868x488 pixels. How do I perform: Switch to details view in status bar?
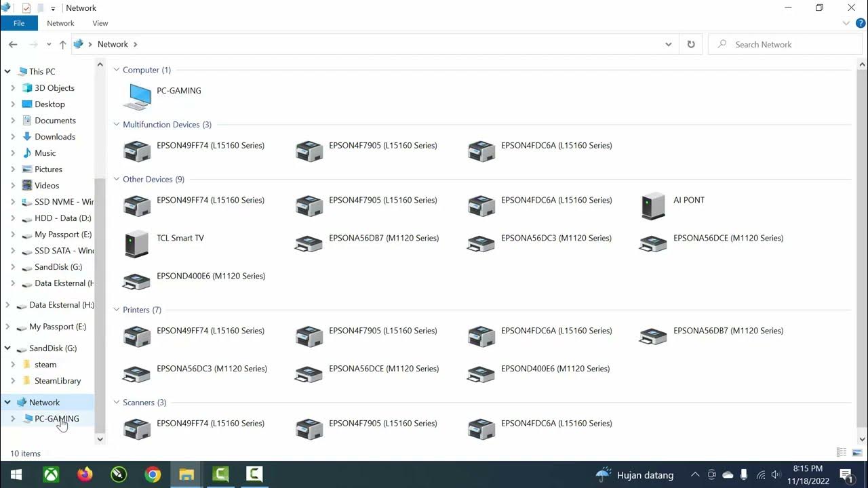[x=842, y=453]
